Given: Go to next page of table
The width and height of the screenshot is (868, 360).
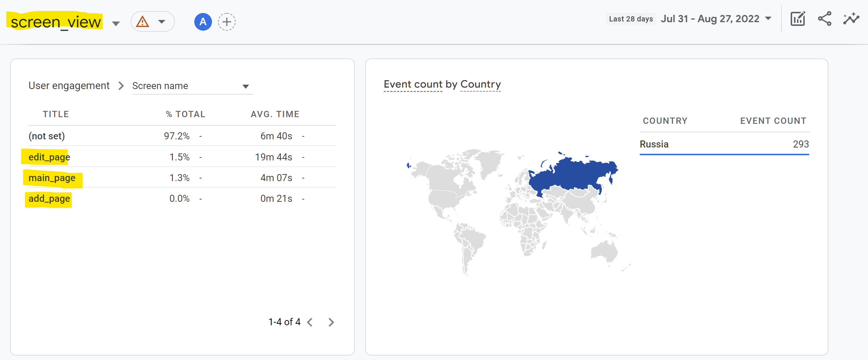Looking at the screenshot, I should [331, 322].
